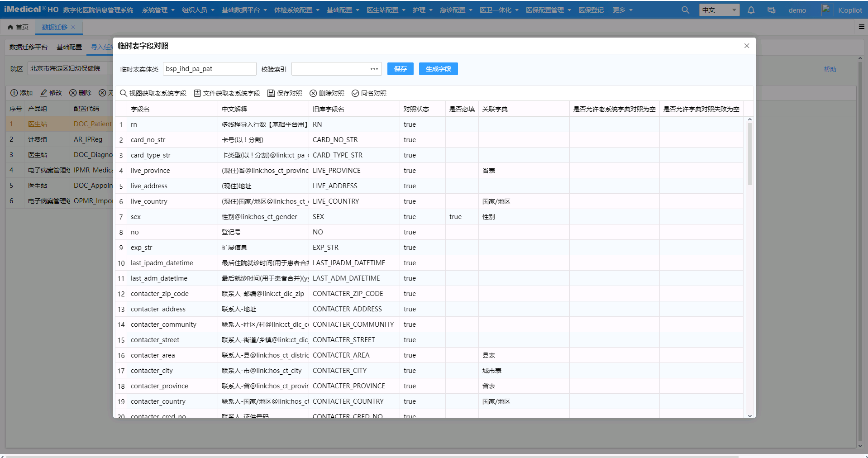Screen dimensions: 868x458
Task: Open the 医保配置管理 menu
Action: [x=548, y=10]
